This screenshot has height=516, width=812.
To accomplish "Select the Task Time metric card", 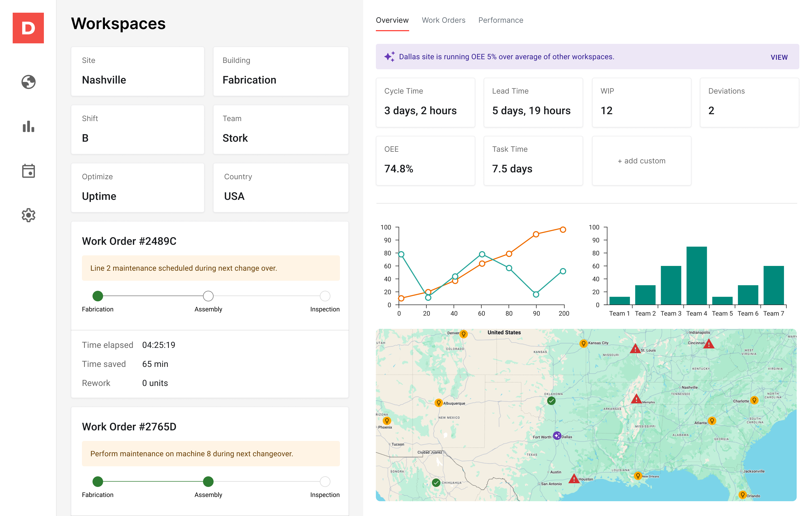I will tap(533, 160).
